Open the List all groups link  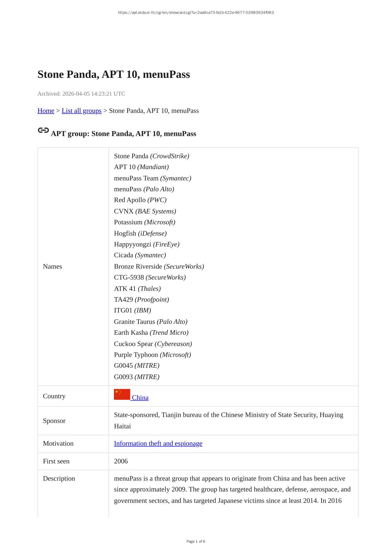[81, 111]
